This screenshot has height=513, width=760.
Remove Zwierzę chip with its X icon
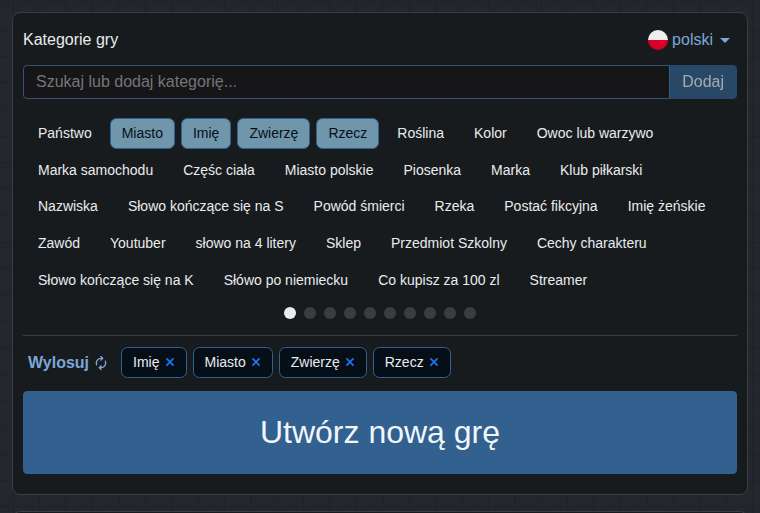(x=350, y=362)
